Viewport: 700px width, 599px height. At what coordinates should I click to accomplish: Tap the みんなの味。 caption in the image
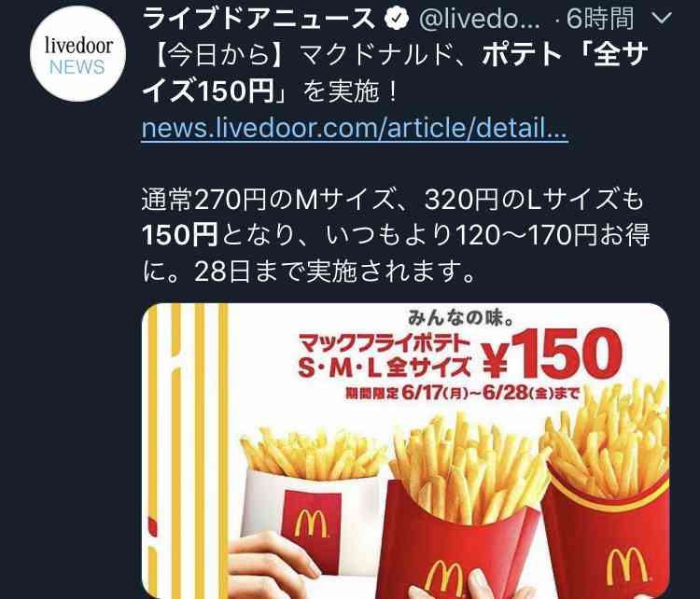tap(461, 317)
